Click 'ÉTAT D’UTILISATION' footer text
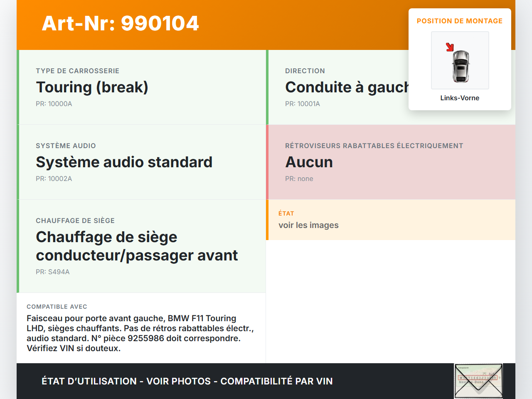The image size is (532, 399). pos(90,381)
